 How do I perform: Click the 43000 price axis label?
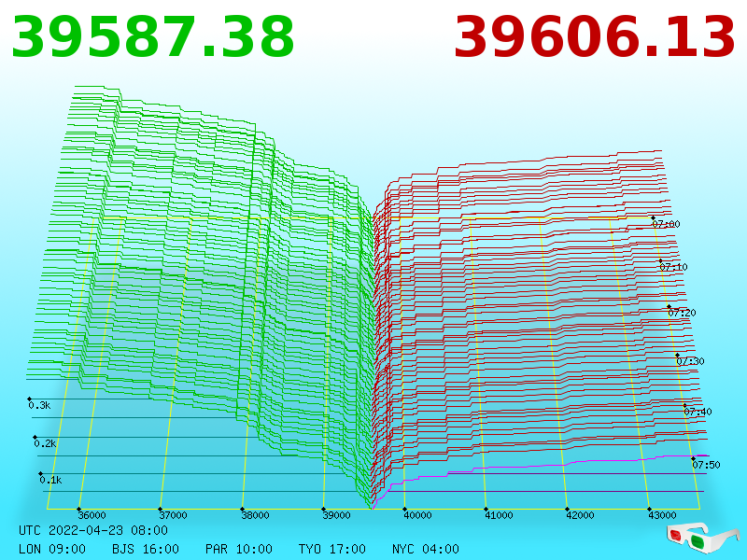click(662, 515)
